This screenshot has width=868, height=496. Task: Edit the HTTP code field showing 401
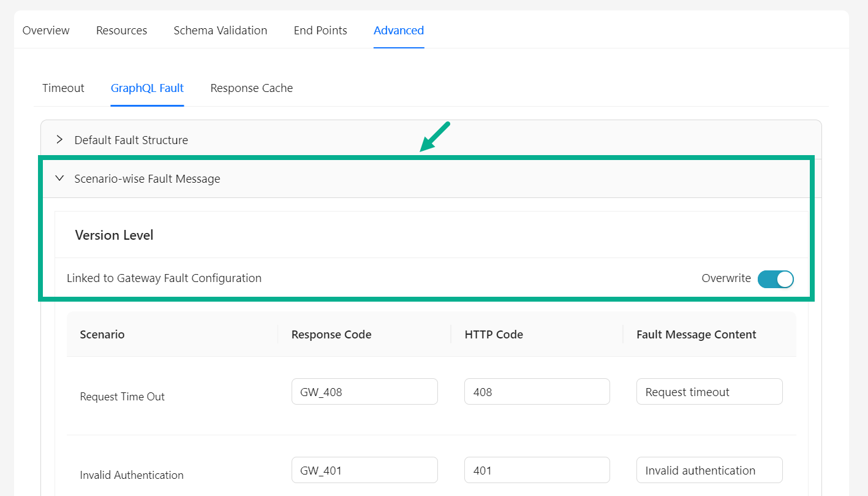point(537,470)
